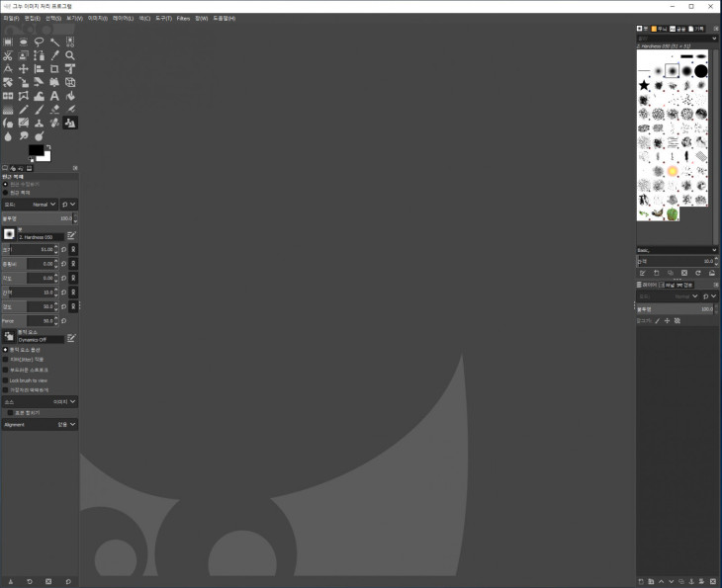The height and width of the screenshot is (588, 722).
Task: Select the Heal bandage tool
Action: 54,123
